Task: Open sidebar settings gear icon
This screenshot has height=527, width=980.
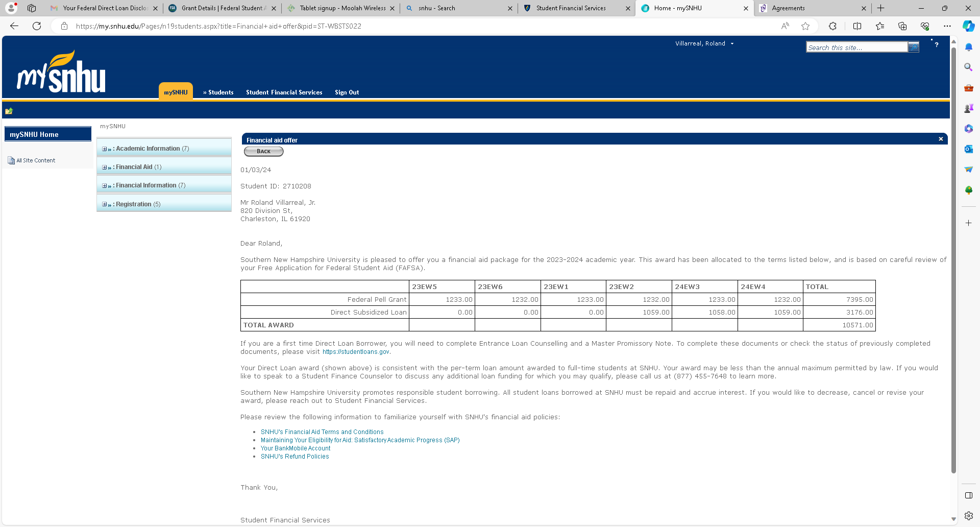Action: (x=969, y=516)
